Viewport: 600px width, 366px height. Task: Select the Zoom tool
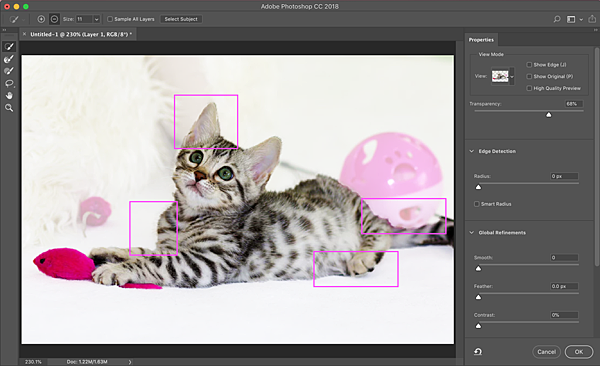click(9, 108)
